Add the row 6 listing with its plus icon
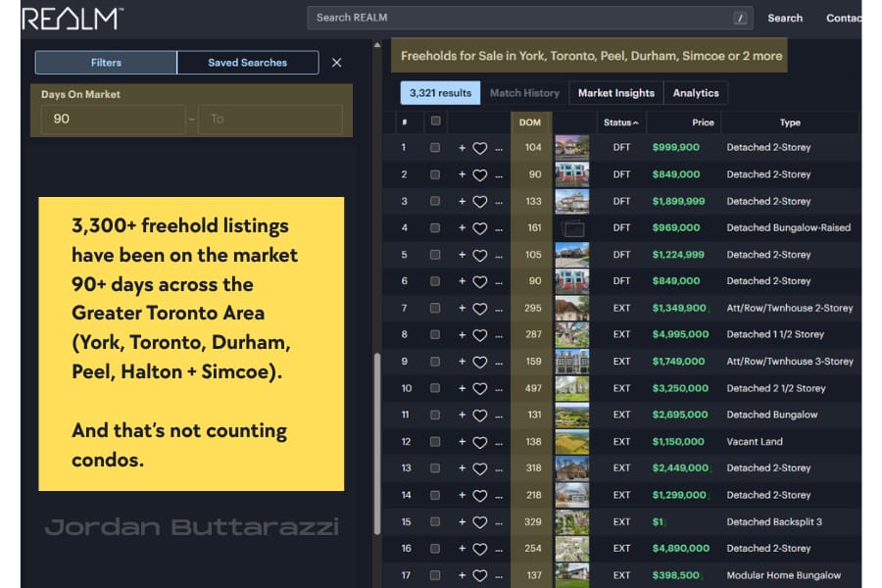882x588 pixels. tap(462, 281)
